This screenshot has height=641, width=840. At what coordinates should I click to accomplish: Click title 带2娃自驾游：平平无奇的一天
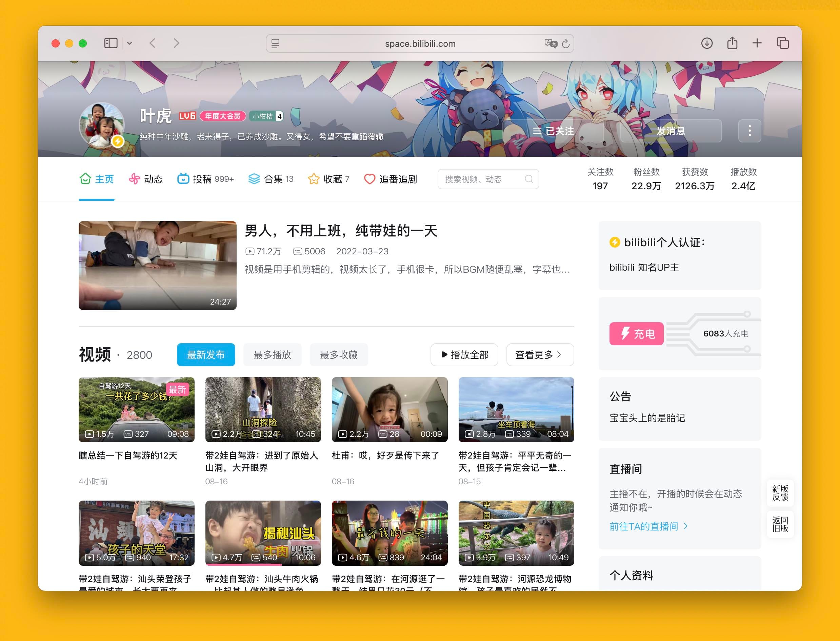pyautogui.click(x=515, y=462)
